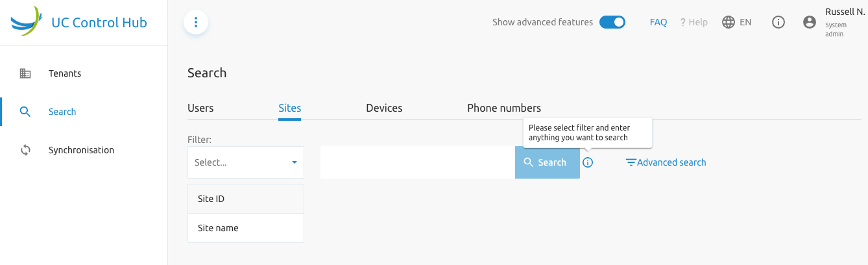Click the blue Search button
This screenshot has width=868, height=265.
pos(548,162)
